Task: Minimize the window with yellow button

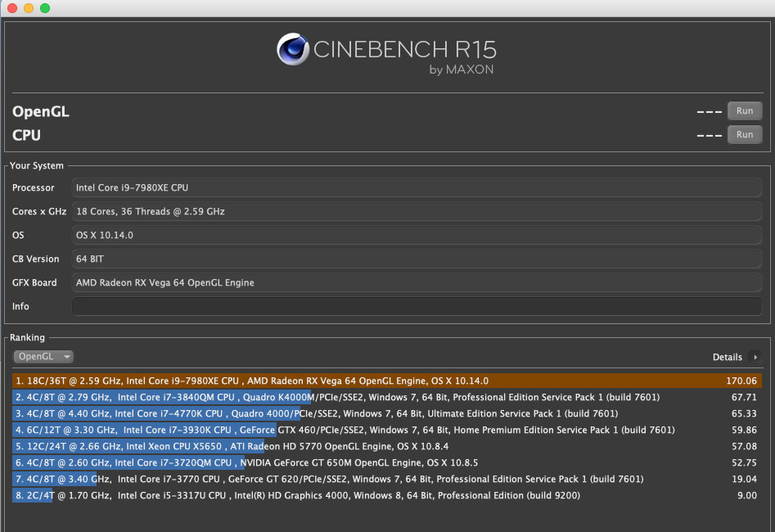Action: pyautogui.click(x=29, y=8)
